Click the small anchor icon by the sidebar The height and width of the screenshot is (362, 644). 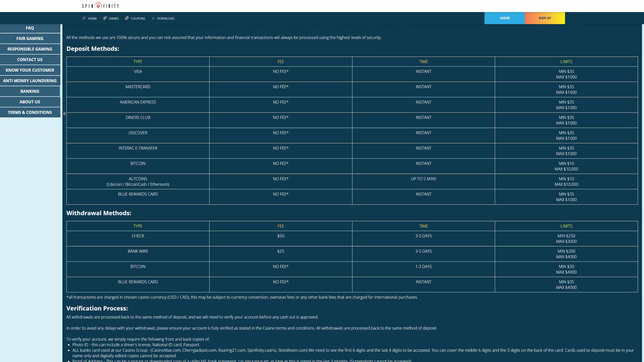point(64,113)
